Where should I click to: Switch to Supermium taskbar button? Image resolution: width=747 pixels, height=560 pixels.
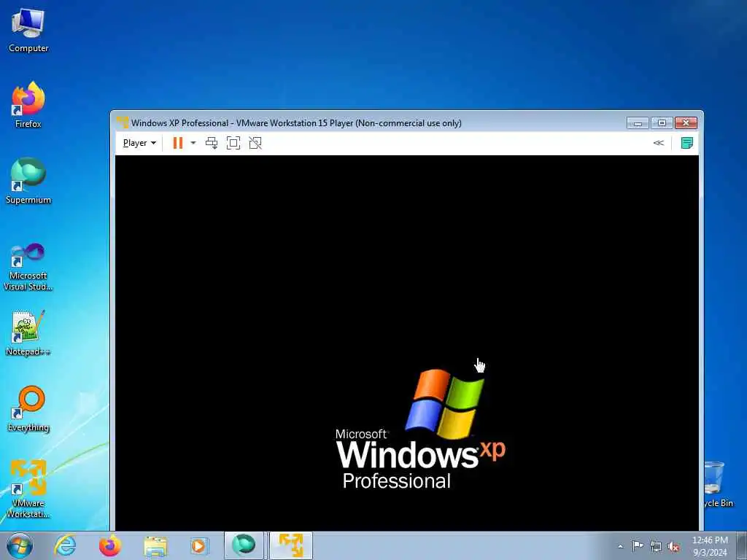(x=244, y=545)
